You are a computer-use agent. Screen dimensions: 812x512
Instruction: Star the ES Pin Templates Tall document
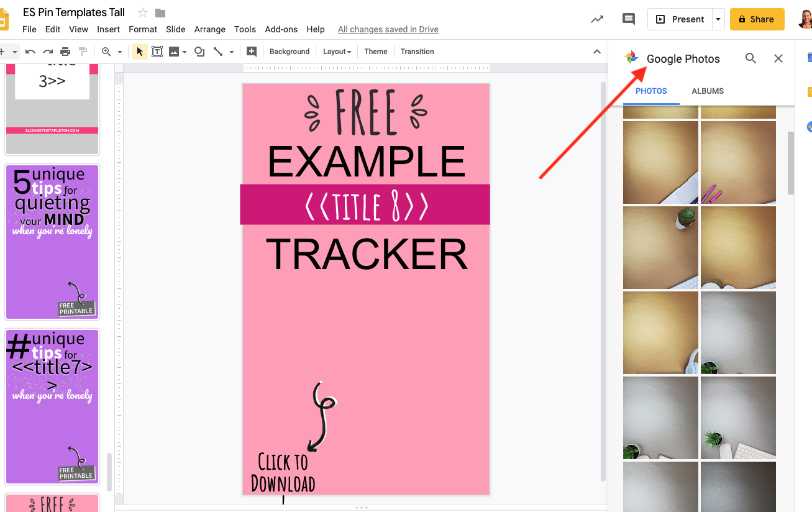click(143, 13)
